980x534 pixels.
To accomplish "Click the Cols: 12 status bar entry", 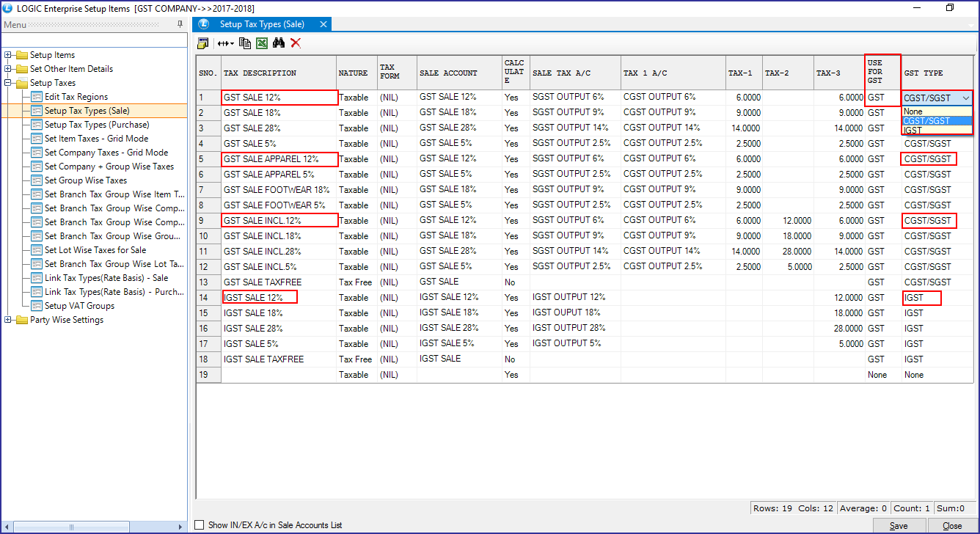I will [816, 508].
